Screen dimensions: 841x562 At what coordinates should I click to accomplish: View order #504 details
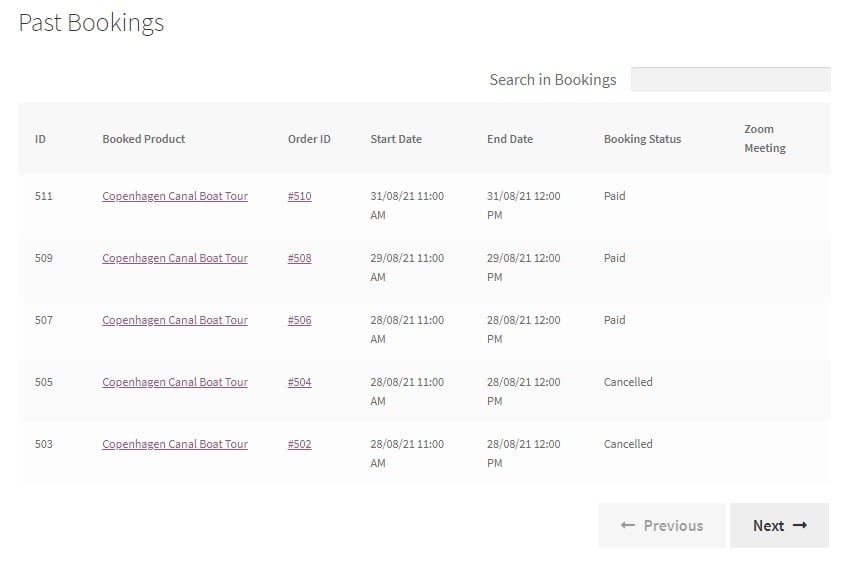coord(299,382)
